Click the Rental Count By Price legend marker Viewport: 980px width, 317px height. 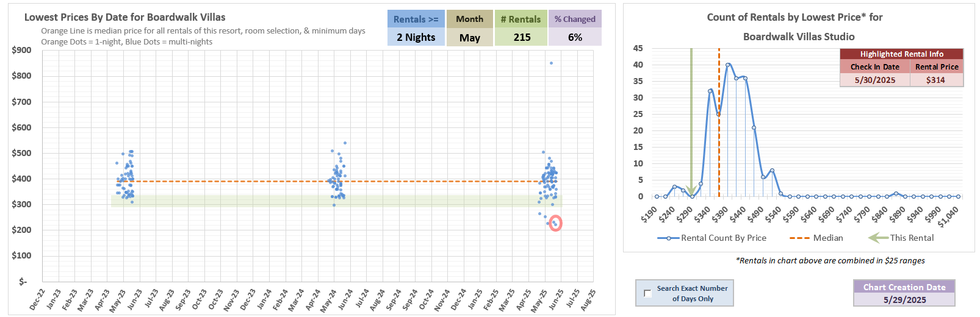pos(668,238)
